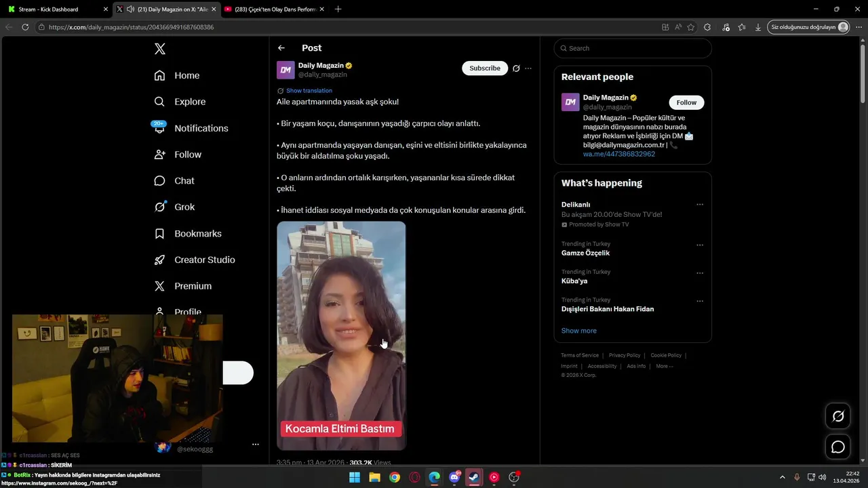Open Discord from the taskbar

pyautogui.click(x=454, y=477)
